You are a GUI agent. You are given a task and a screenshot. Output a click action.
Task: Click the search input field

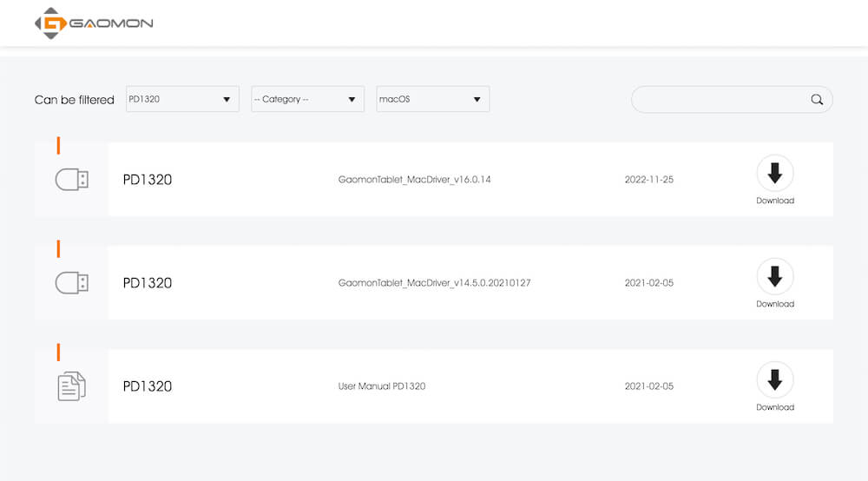click(x=732, y=100)
